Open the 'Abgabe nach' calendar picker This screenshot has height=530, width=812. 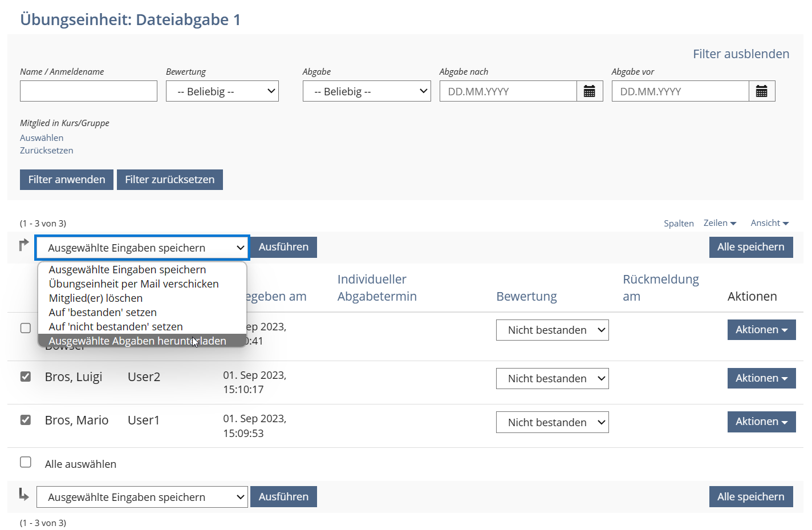tap(590, 91)
